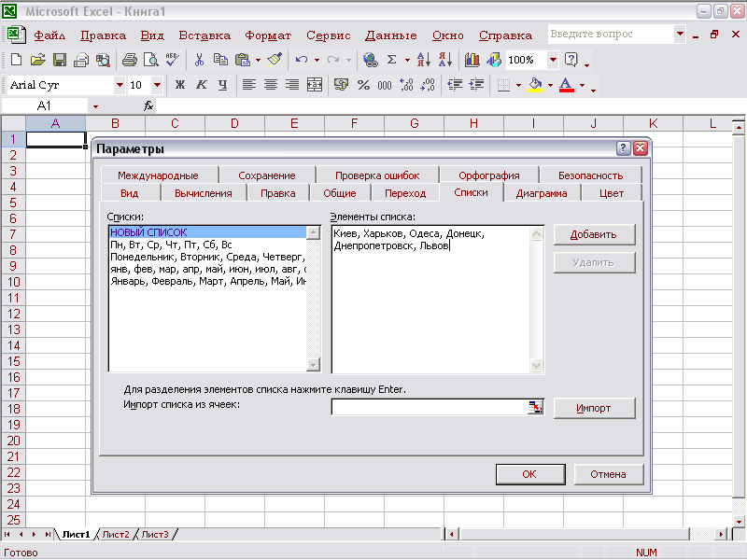Click the horizontal scrollbar right arrow
The height and width of the screenshot is (560, 747).
[721, 534]
